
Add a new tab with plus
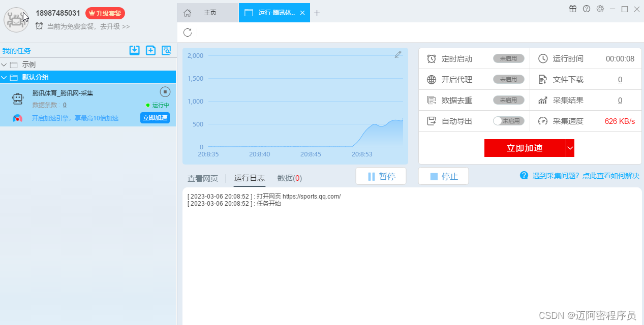tap(317, 13)
